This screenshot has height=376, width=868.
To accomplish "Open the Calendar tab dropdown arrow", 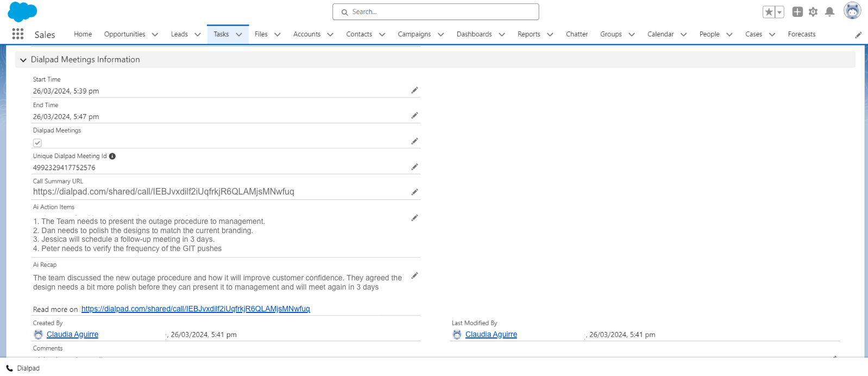I will tap(684, 34).
